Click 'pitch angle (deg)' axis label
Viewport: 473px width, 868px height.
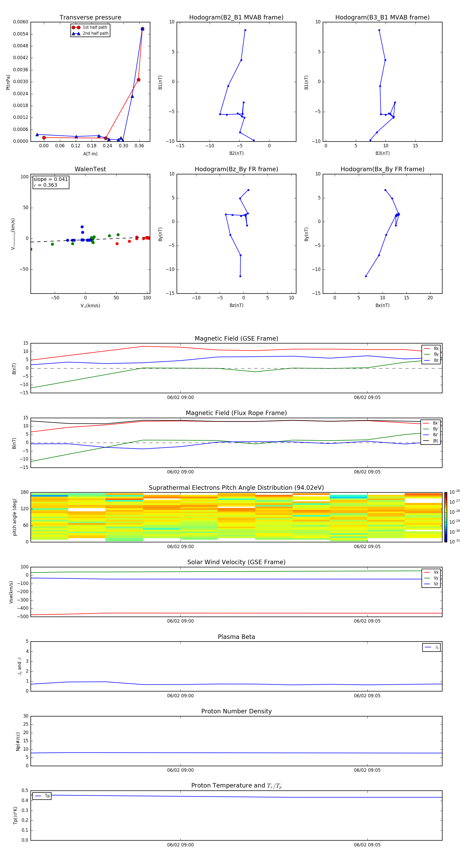click(14, 517)
